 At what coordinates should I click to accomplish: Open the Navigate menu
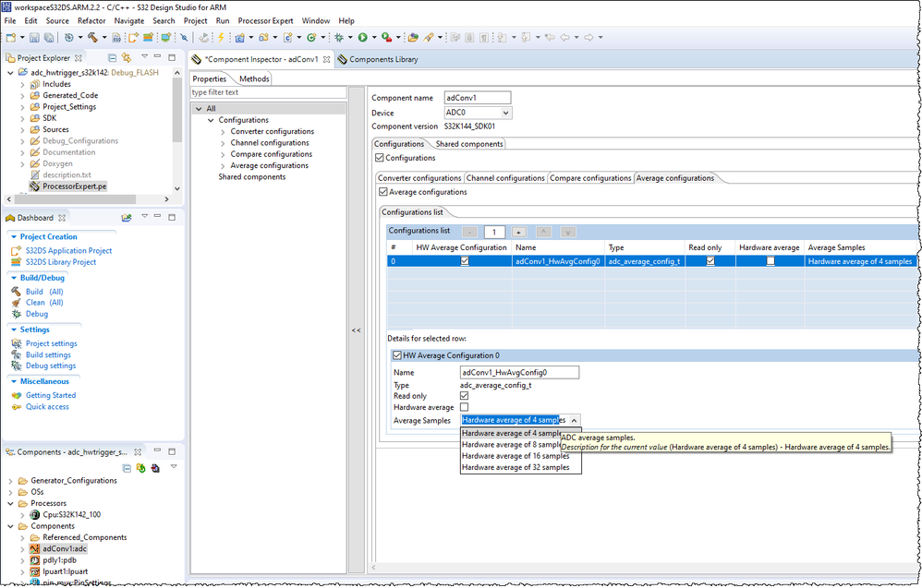tap(128, 20)
